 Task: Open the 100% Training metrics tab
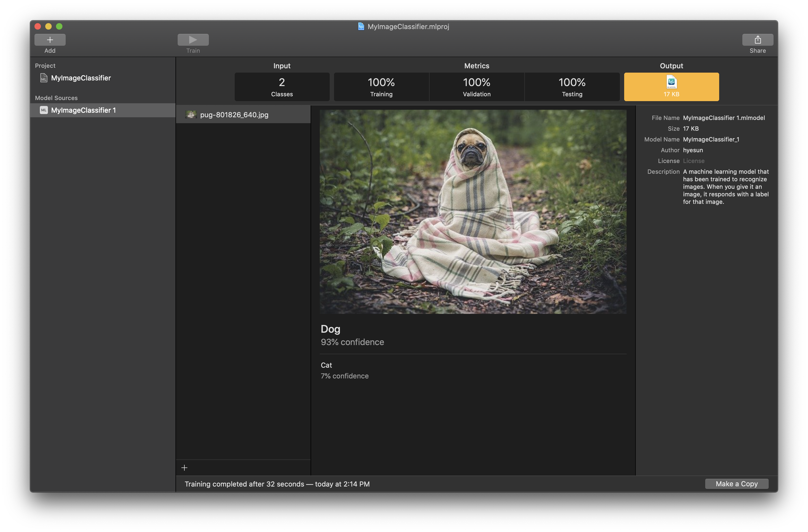[381, 87]
